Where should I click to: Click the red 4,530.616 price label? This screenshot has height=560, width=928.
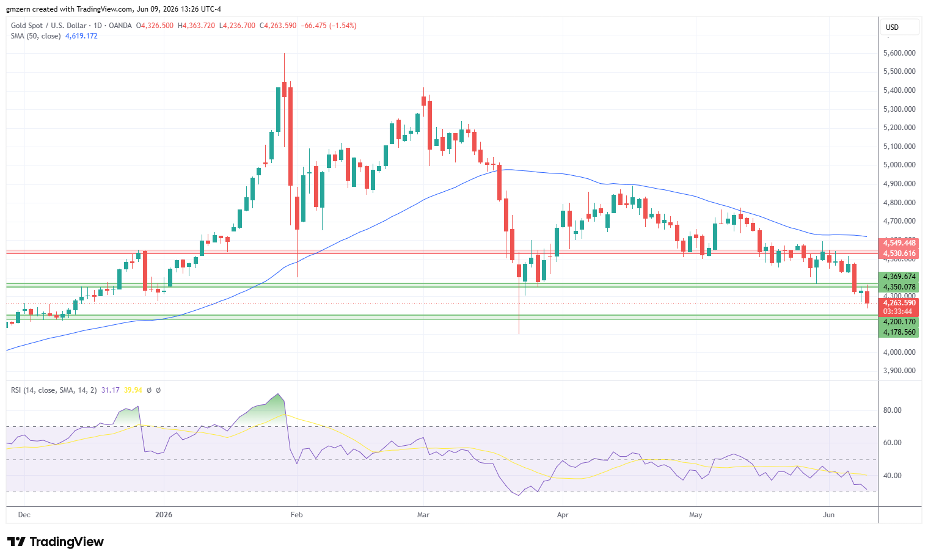899,253
